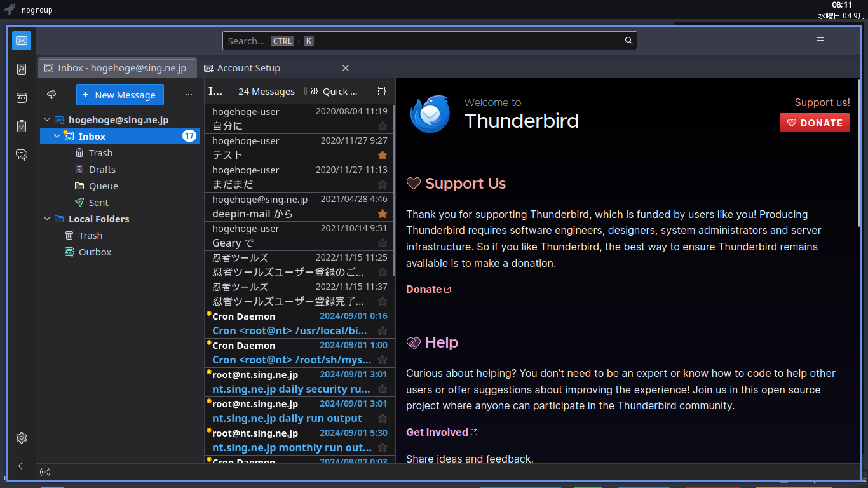Unstar the deepin-mail から message
Image resolution: width=868 pixels, height=488 pixels.
point(383,213)
